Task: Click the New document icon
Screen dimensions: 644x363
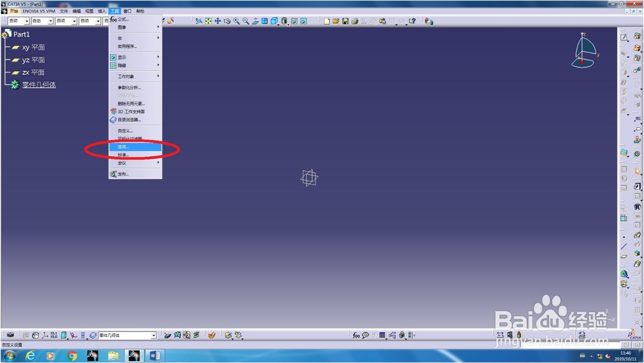Action: (327, 21)
